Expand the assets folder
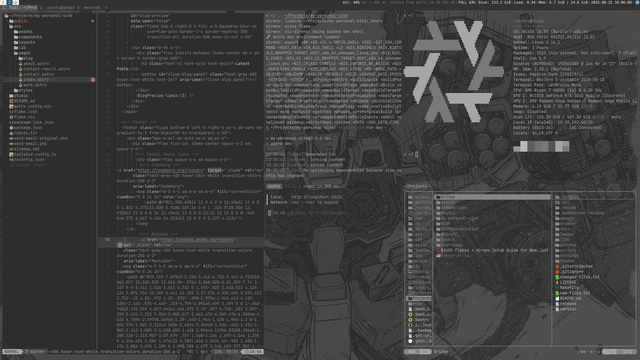Viewport: 640px width, 360px height. (23, 31)
